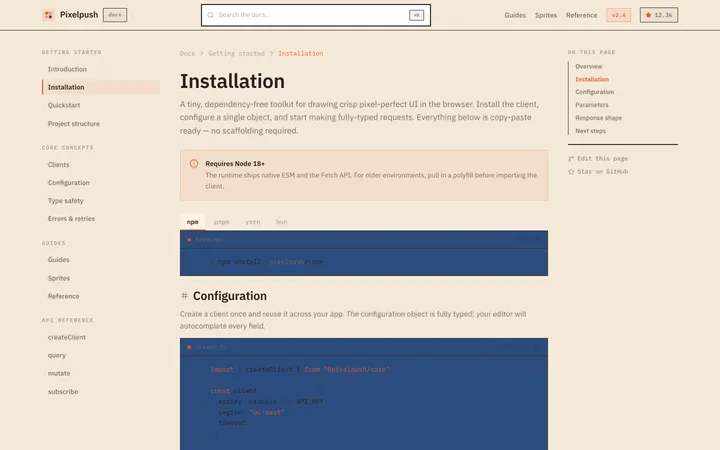The height and width of the screenshot is (450, 720).
Task: Click the Pixelpush logo icon
Action: coord(48,15)
